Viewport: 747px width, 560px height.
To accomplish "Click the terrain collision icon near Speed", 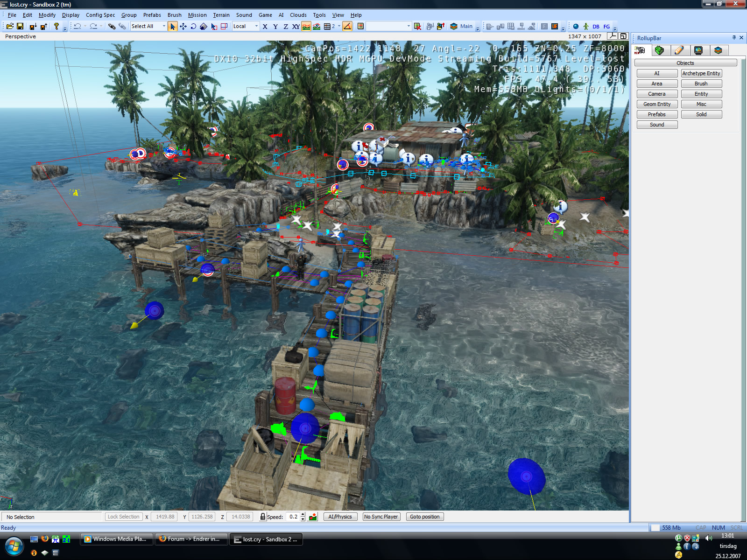I will [x=313, y=517].
